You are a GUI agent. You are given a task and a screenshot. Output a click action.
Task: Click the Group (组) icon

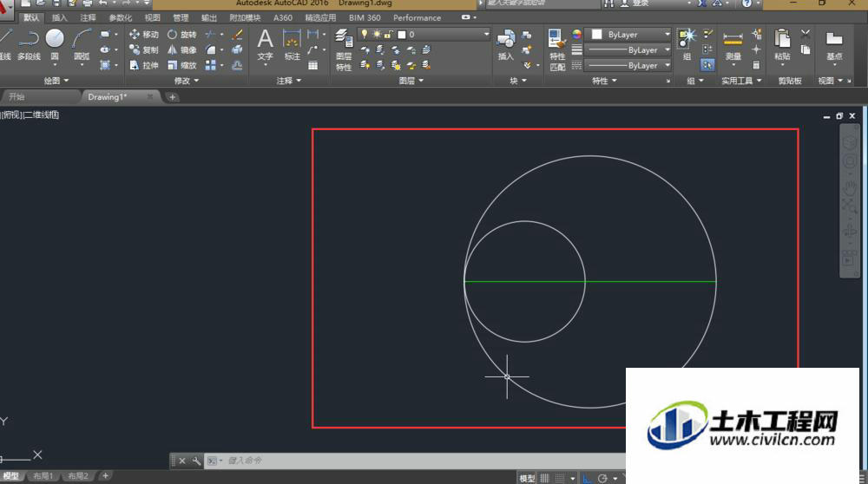[x=687, y=44]
